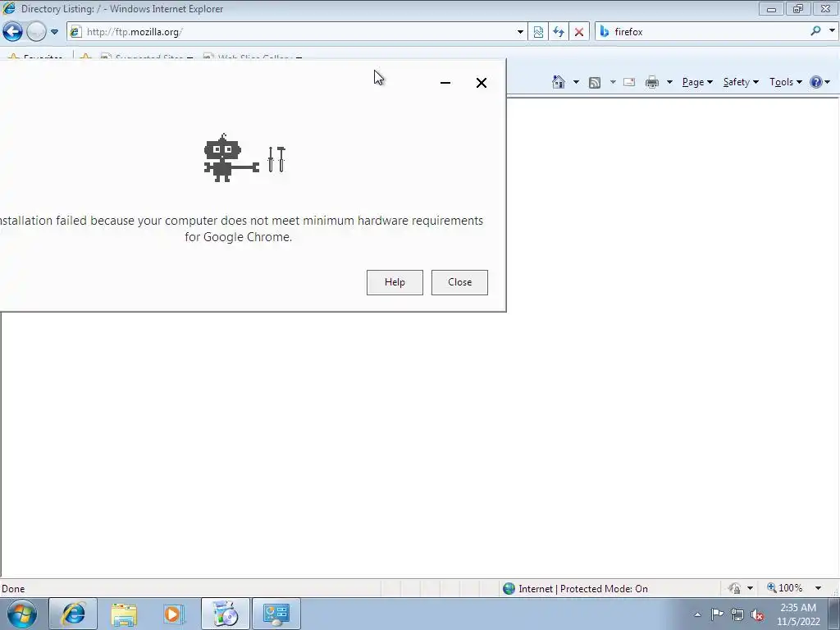840x630 pixels.
Task: Open the status bar security options dropdown
Action: point(750,588)
